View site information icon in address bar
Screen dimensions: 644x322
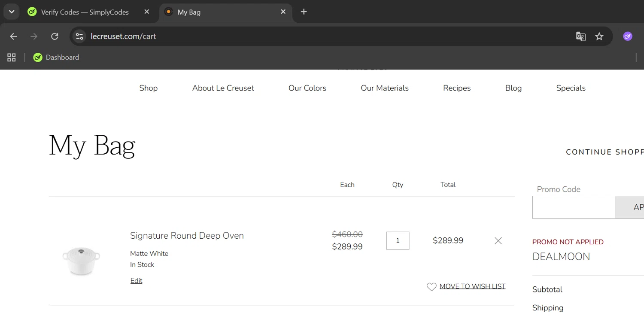(79, 36)
